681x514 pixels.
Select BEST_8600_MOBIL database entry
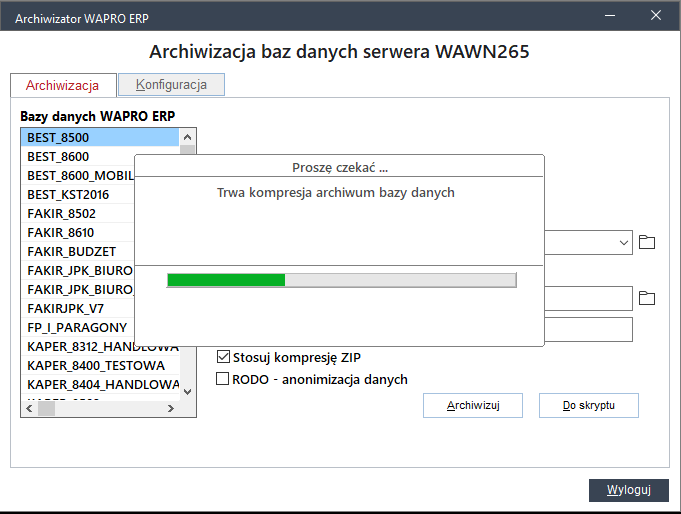78,176
